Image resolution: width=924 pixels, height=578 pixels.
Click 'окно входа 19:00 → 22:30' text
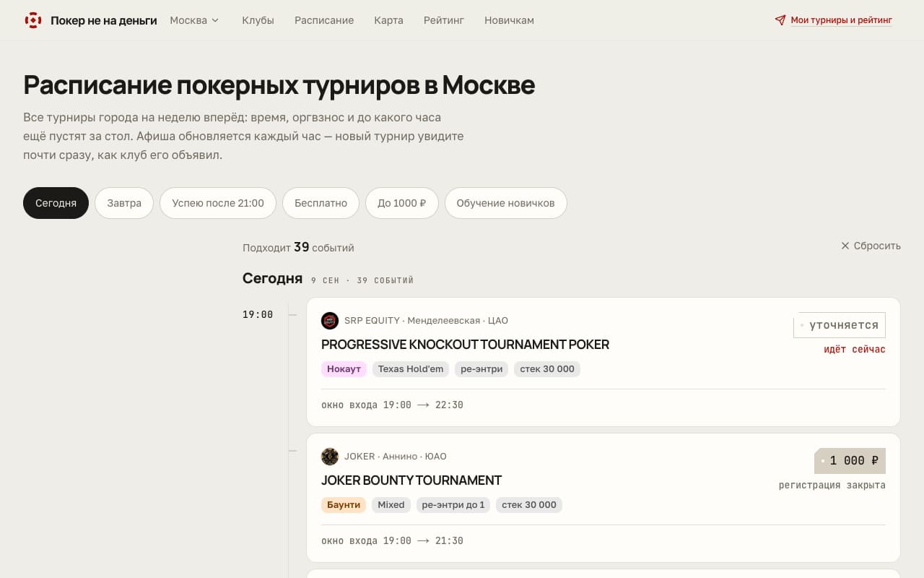[x=392, y=405]
